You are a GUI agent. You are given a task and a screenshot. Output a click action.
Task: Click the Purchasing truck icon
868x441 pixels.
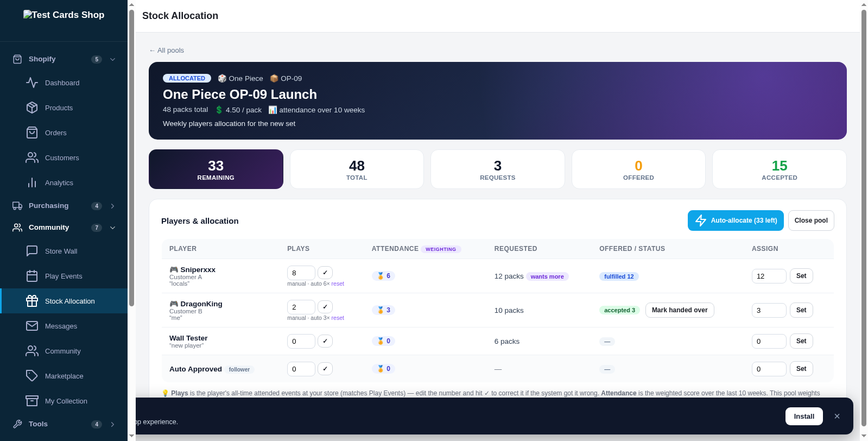click(17, 206)
